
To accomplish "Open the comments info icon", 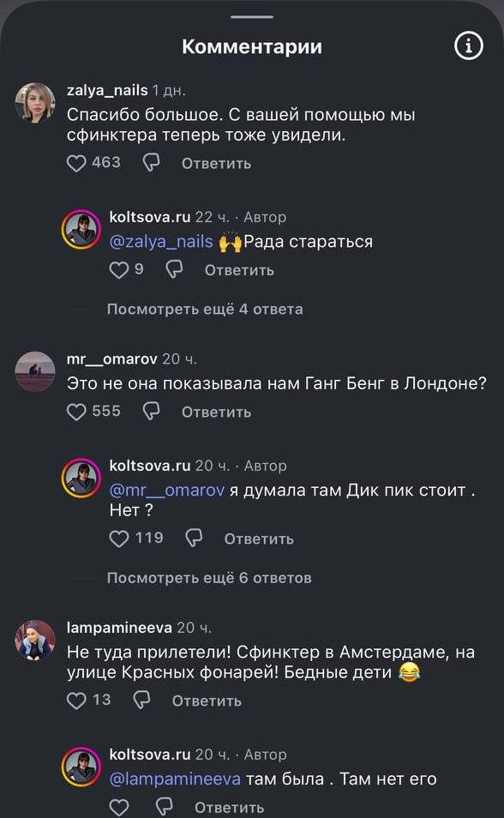I will point(468,46).
